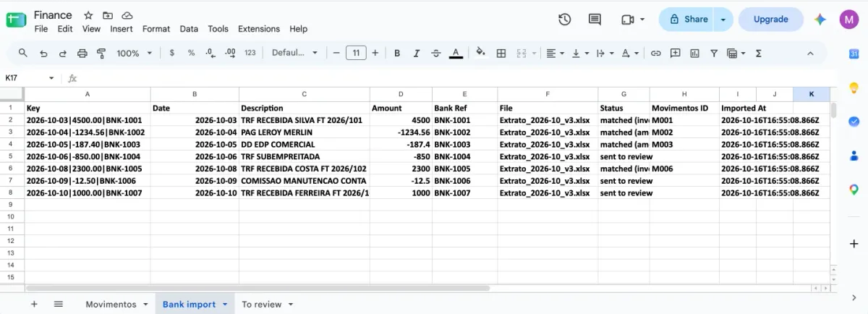Image resolution: width=868 pixels, height=314 pixels.
Task: Switch to the To review sheet tab
Action: [261, 305]
